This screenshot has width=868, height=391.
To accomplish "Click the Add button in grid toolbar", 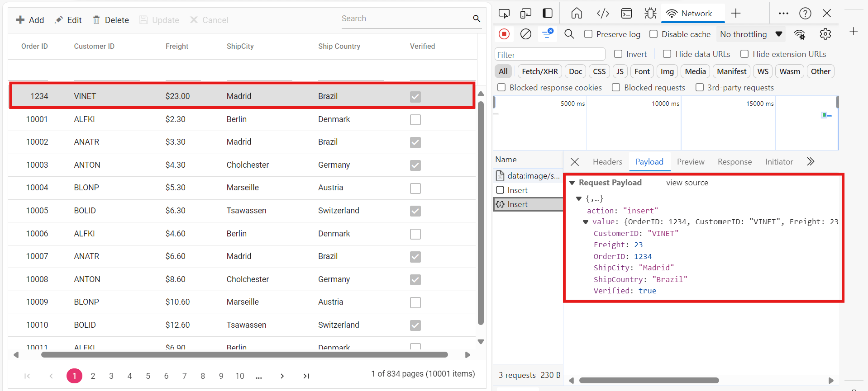I will [x=30, y=20].
